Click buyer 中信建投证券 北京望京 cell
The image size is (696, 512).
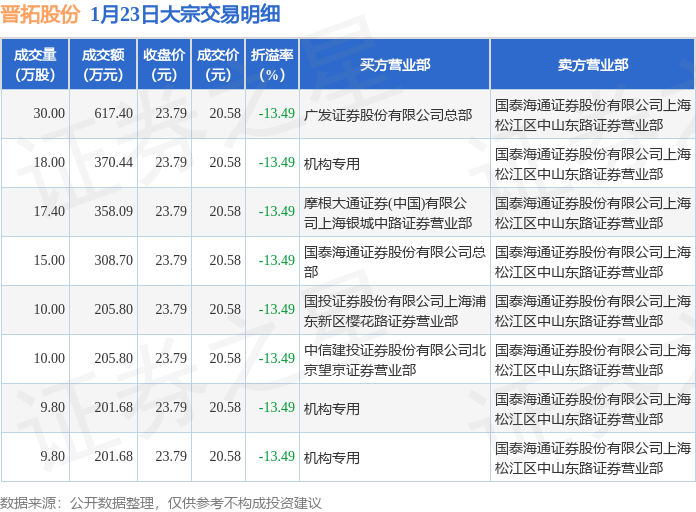(x=395, y=360)
